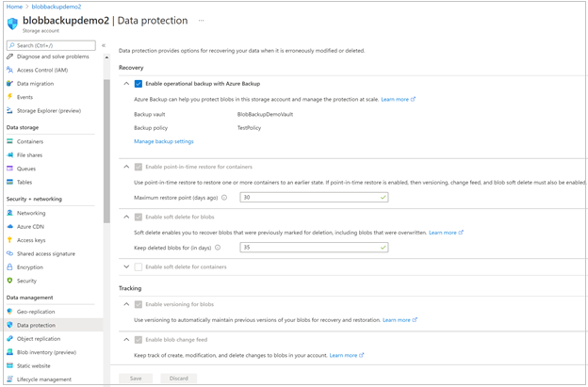The height and width of the screenshot is (387, 588).
Task: Click the Networking icon
Action: 9,213
